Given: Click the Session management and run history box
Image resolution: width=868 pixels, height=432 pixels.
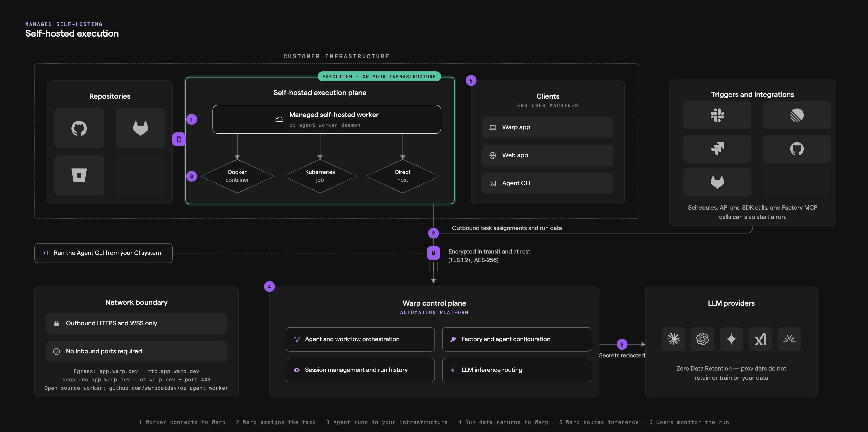Looking at the screenshot, I should pos(360,370).
